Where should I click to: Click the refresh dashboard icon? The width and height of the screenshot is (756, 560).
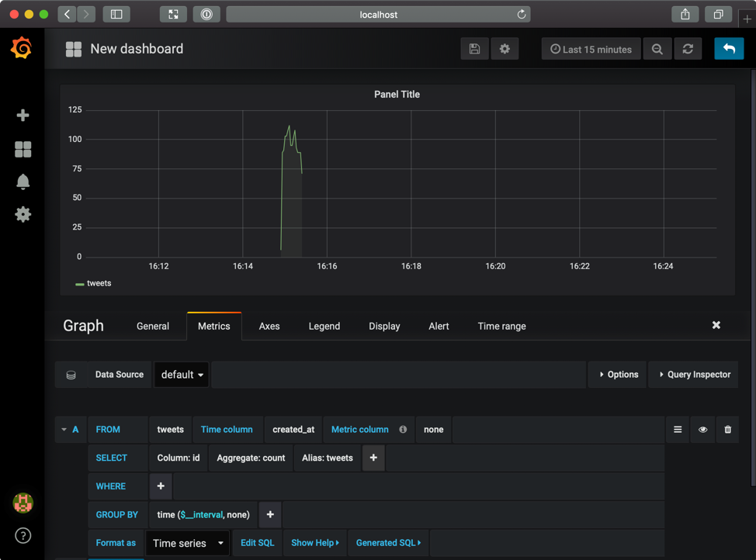click(x=688, y=49)
